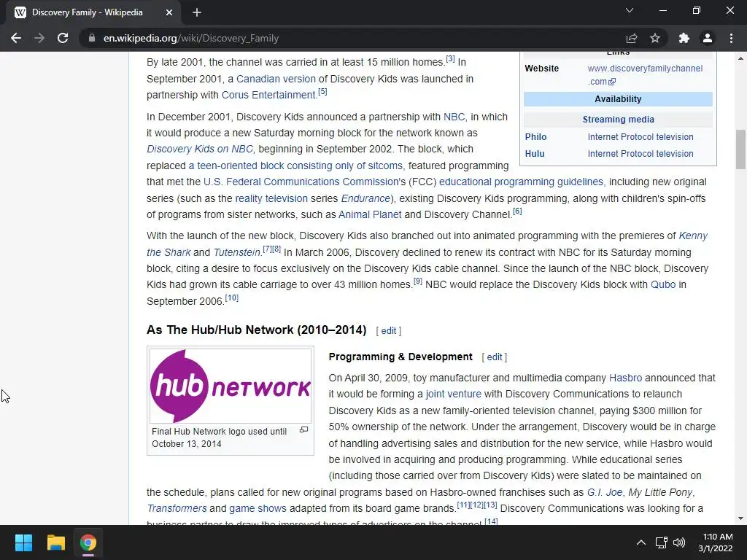Screen dimensions: 747x560
Task: Enlarge the Hub Network logo image icon
Action: pos(304,430)
